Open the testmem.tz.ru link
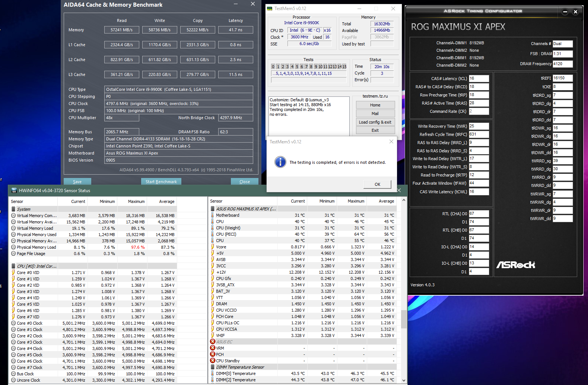Image resolution: width=588 pixels, height=385 pixels. (375, 96)
